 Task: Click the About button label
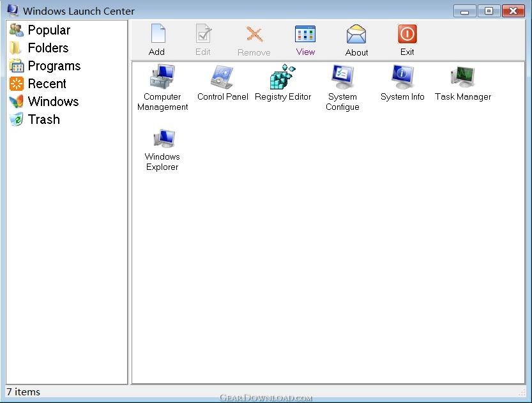tap(356, 52)
